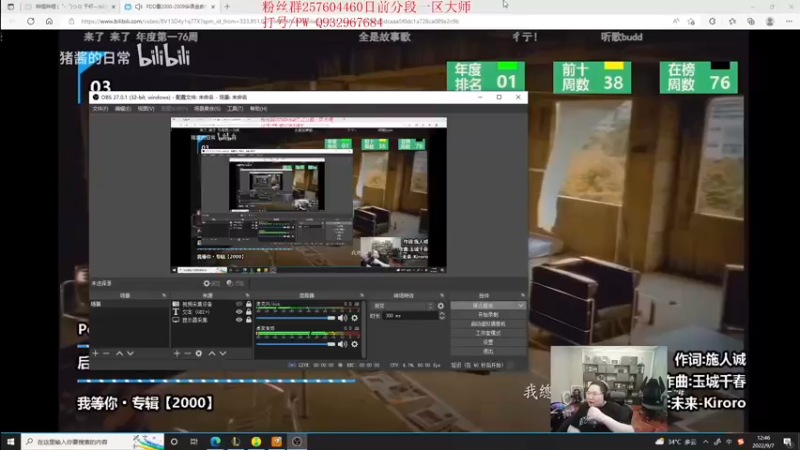
Task: Toggle visibility of Text (GDI+) source
Action: [x=239, y=312]
